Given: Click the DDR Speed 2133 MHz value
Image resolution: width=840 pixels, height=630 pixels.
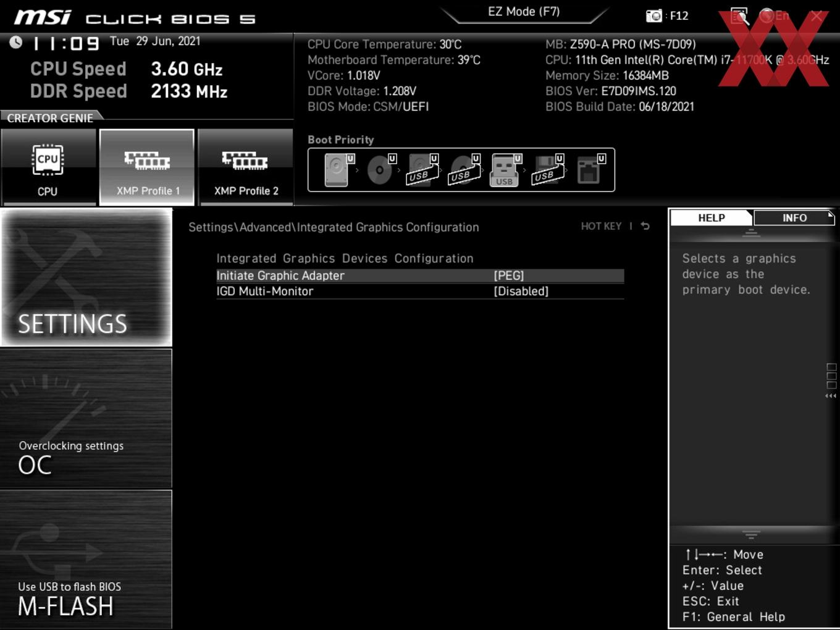Looking at the screenshot, I should point(189,91).
